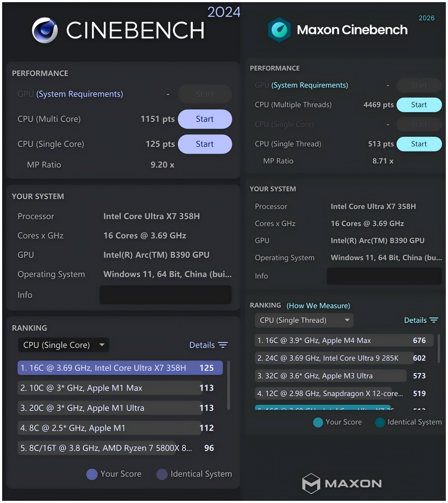This screenshot has width=448, height=503.
Task: Click the Info field in Cinebench 2024
Action: coord(165,295)
